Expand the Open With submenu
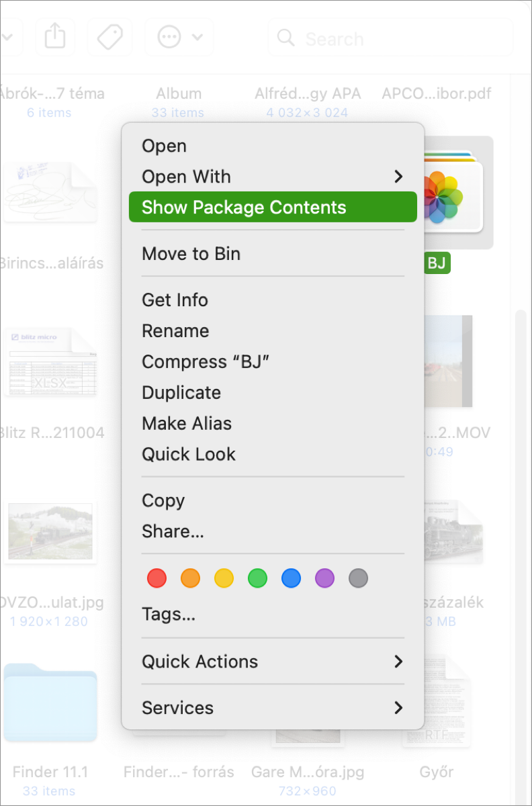The image size is (532, 806). [273, 177]
